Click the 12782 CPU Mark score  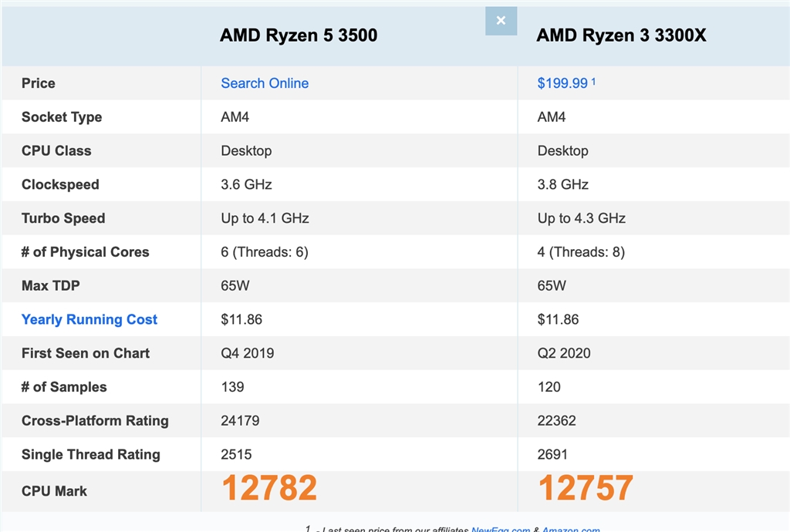(x=269, y=488)
